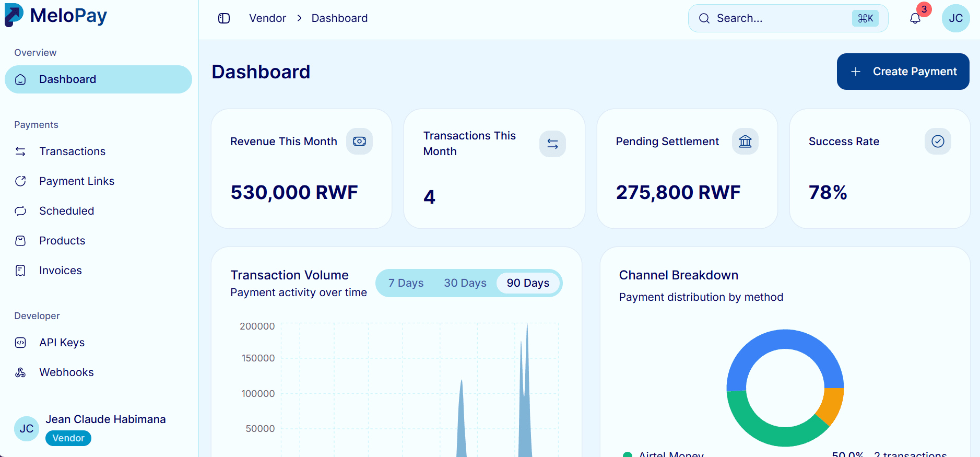980x457 pixels.
Task: Click the Create Payment button
Action: click(903, 72)
